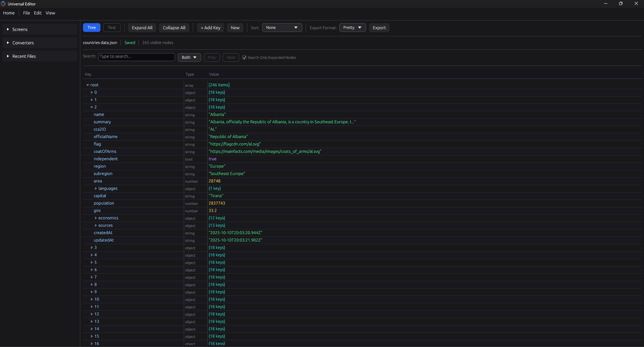Expand the economics object node
This screenshot has height=347, width=644.
point(96,218)
